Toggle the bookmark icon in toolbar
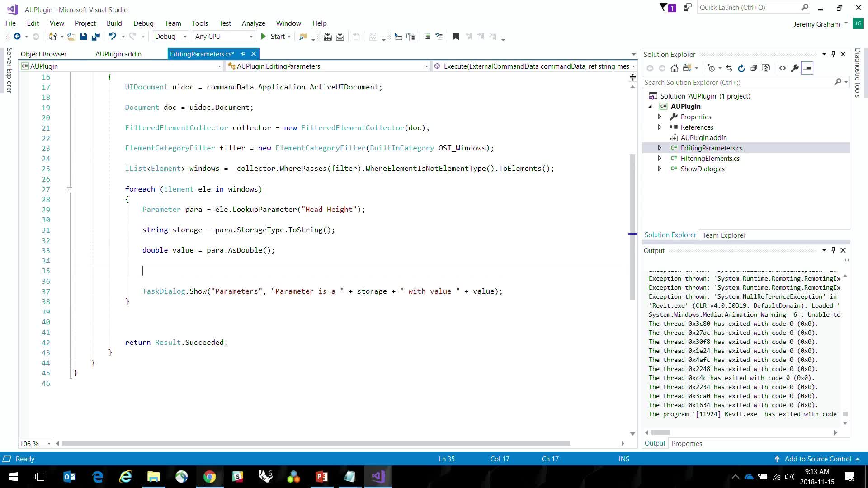The width and height of the screenshot is (868, 488). point(456,37)
